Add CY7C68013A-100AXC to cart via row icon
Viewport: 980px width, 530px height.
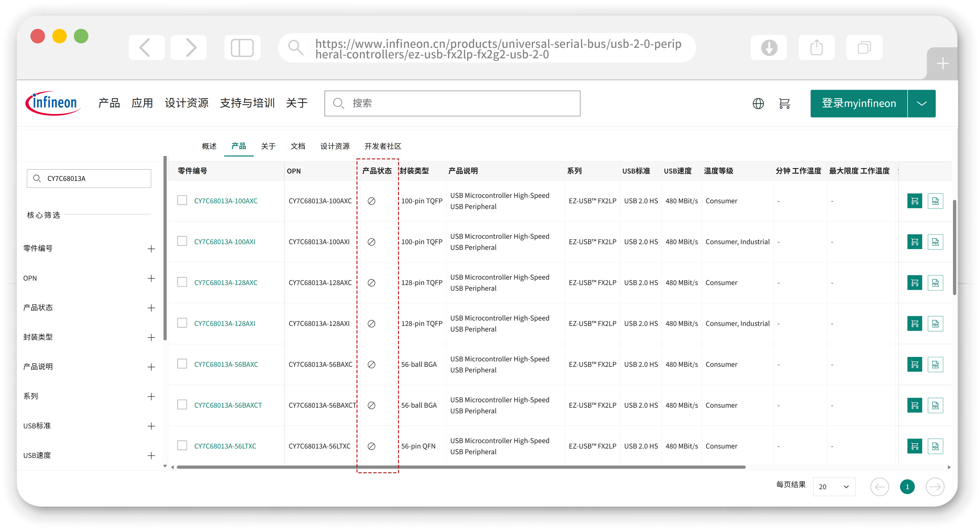tap(914, 201)
